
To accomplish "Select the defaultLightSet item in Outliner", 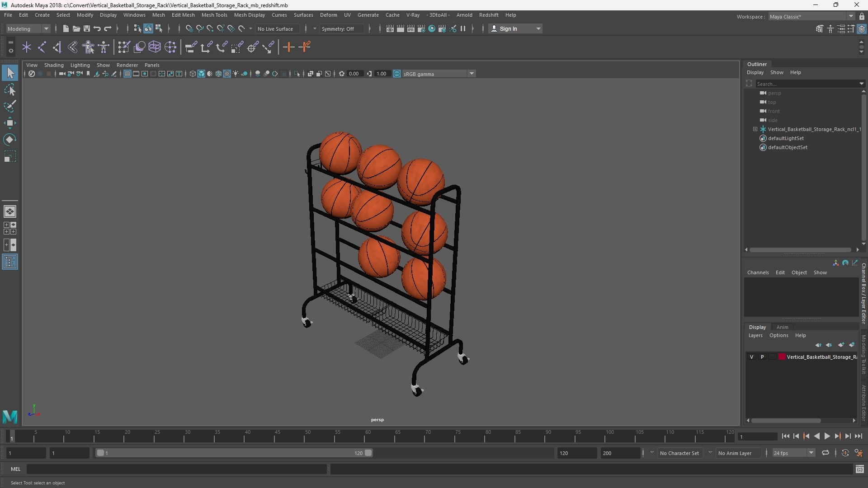I will [x=786, y=138].
